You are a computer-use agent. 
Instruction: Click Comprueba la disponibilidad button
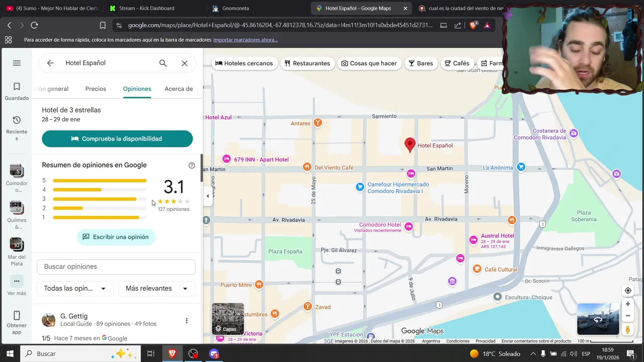(x=117, y=139)
